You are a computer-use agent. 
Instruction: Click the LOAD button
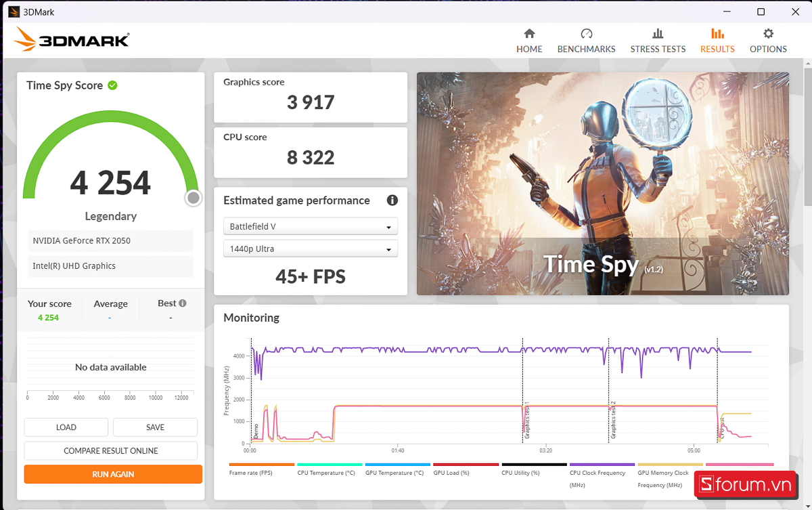pos(66,427)
